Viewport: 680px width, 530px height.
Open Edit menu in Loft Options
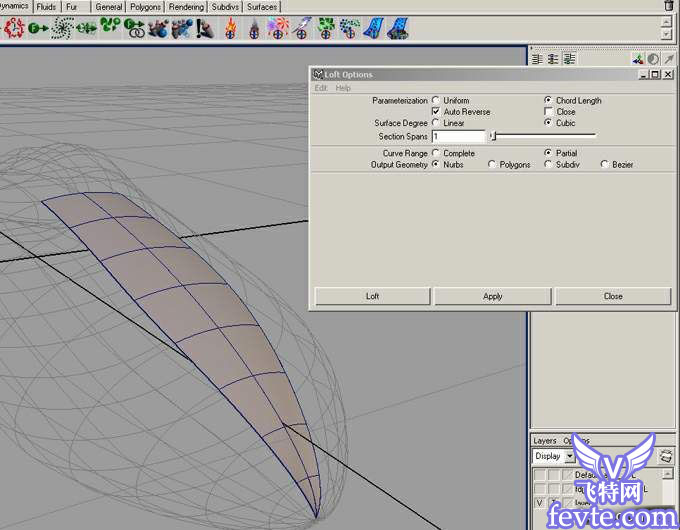click(x=320, y=88)
